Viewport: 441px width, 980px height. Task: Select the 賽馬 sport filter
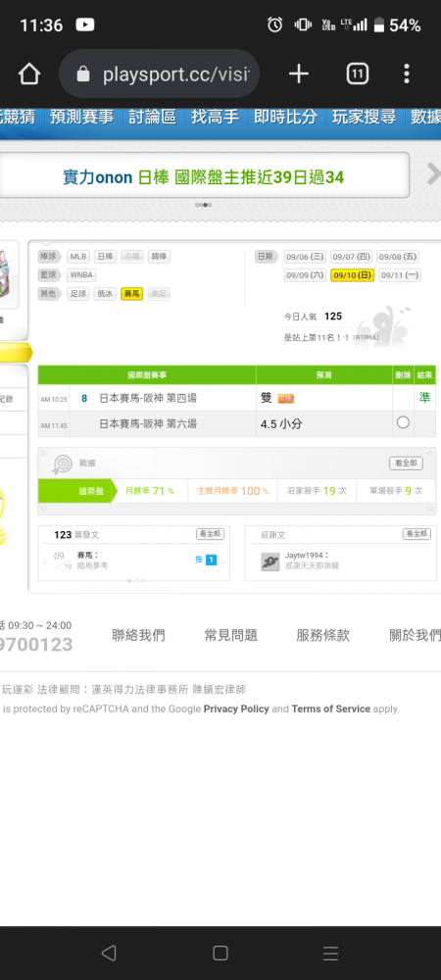pyautogui.click(x=131, y=293)
